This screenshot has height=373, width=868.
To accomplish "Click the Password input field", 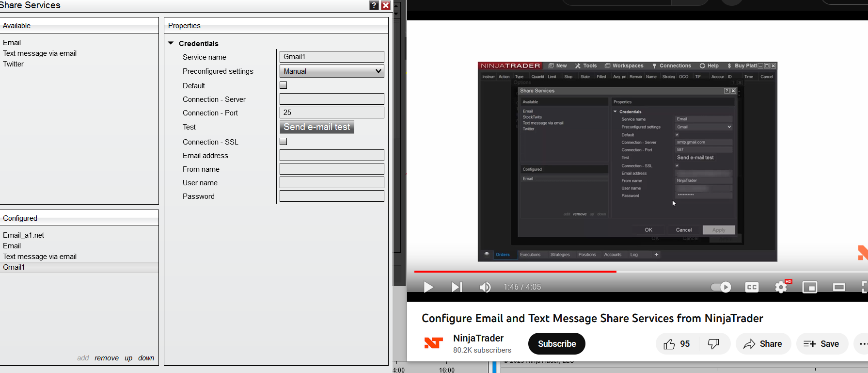I will tap(332, 196).
